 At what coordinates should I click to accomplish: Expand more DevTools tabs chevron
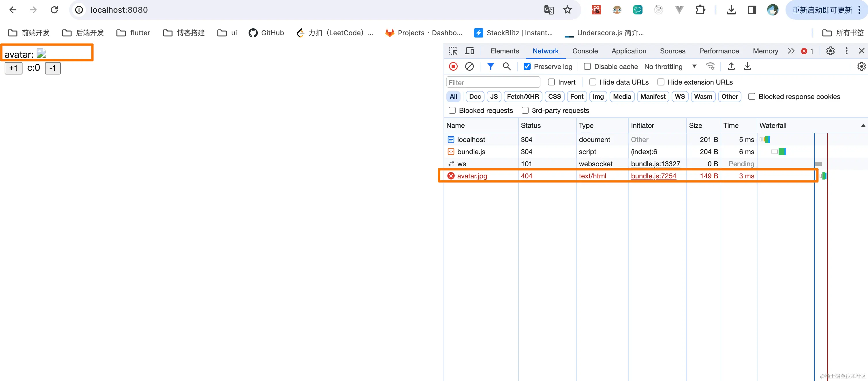click(791, 51)
